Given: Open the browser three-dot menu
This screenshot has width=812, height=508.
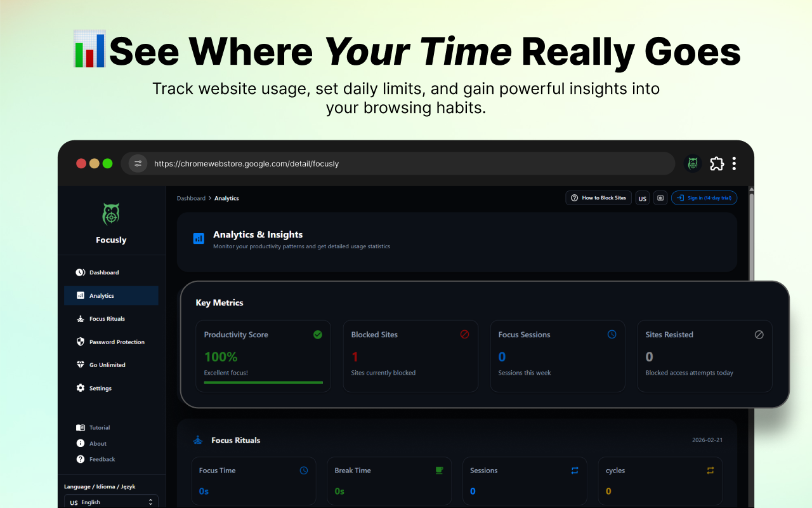Looking at the screenshot, I should pyautogui.click(x=734, y=164).
